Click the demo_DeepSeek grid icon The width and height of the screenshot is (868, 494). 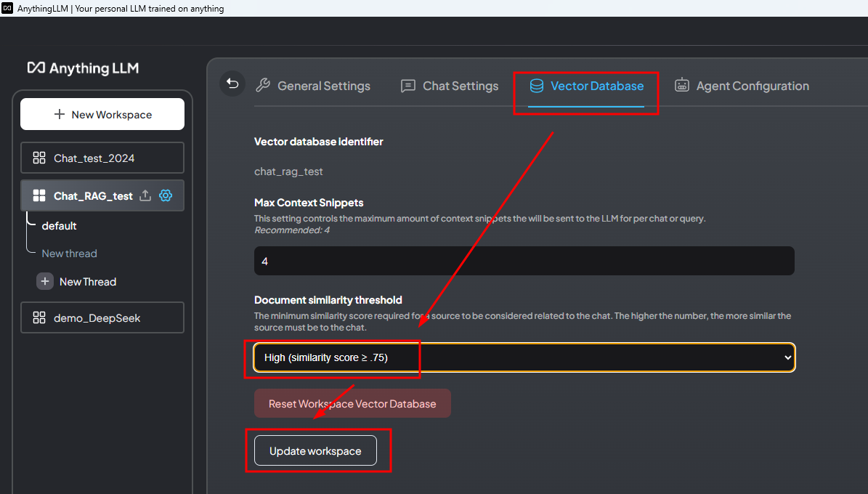point(39,317)
